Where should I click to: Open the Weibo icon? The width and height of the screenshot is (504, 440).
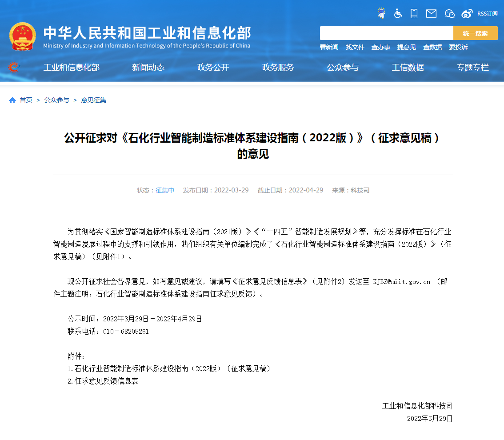tap(467, 13)
